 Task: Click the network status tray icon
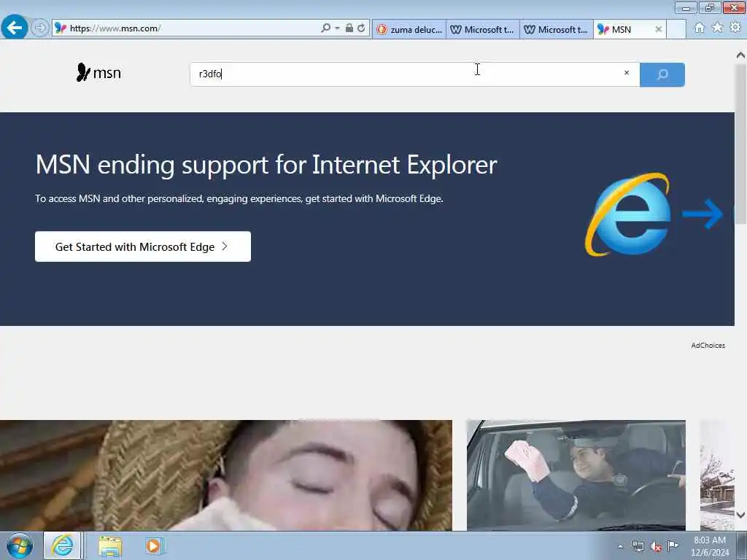[638, 547]
